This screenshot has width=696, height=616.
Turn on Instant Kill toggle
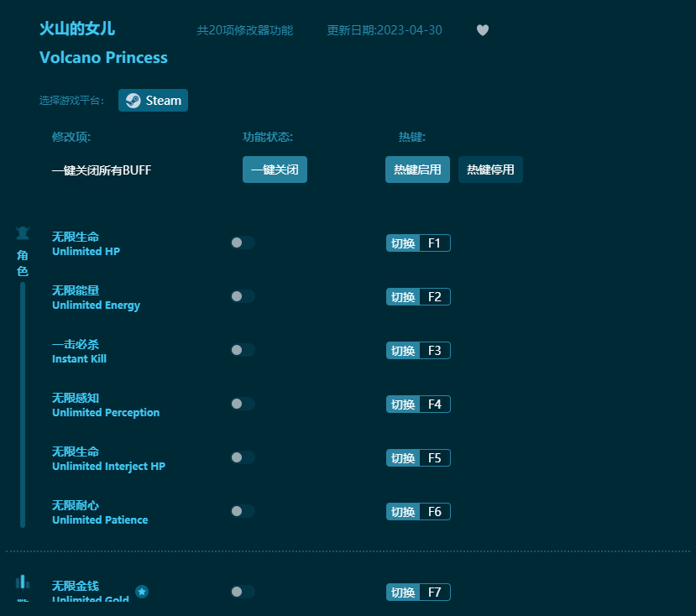tap(243, 350)
